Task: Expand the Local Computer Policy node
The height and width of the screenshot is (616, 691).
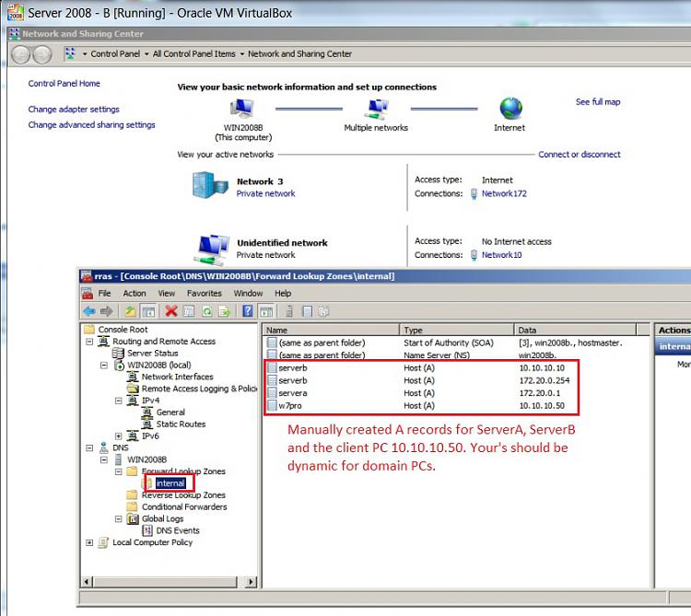Action: (x=89, y=542)
